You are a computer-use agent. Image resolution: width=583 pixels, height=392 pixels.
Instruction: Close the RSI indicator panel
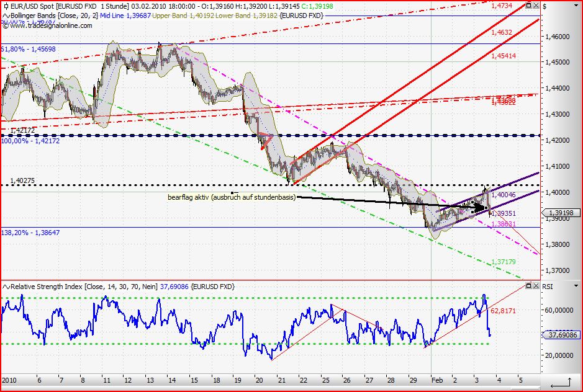(x=536, y=285)
